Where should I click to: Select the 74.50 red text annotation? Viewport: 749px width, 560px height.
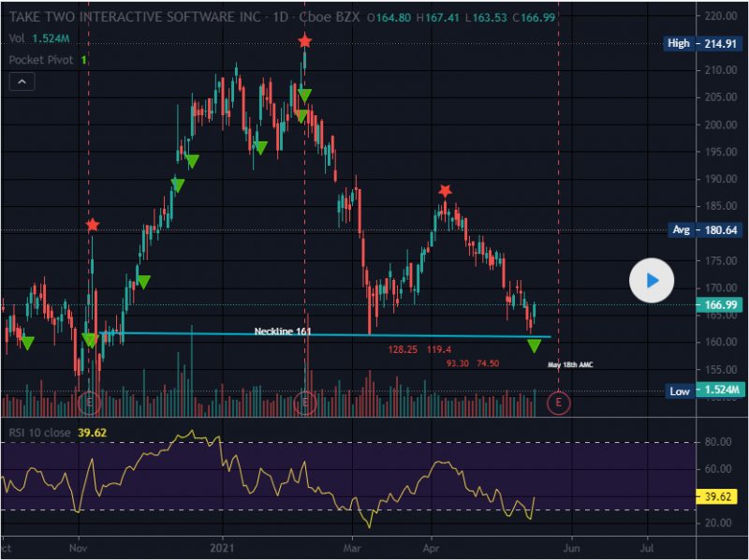pyautogui.click(x=488, y=363)
